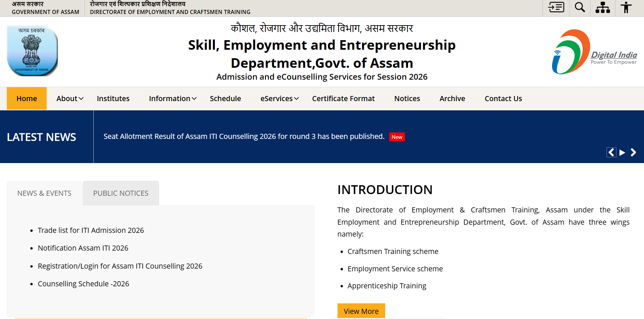
Task: Open the Schedule menu item
Action: [225, 98]
